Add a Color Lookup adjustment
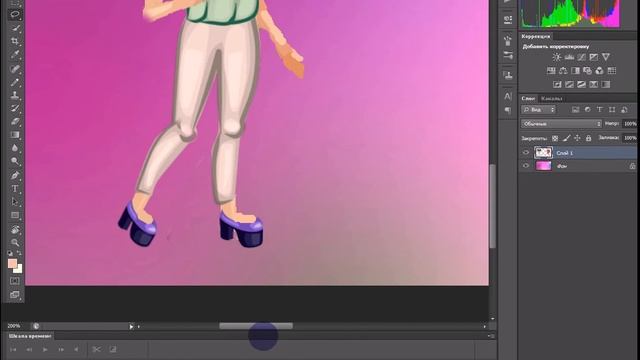This screenshot has width=640, height=360. (612, 71)
